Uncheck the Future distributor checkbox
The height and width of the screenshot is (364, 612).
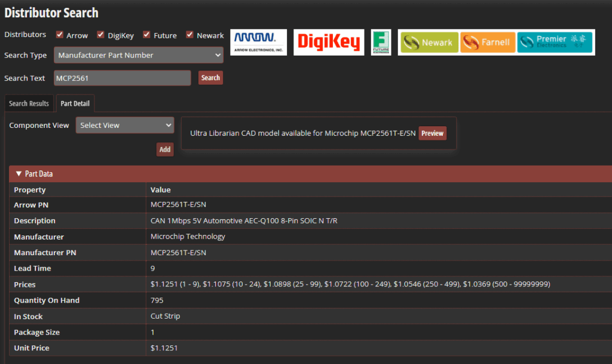[147, 35]
